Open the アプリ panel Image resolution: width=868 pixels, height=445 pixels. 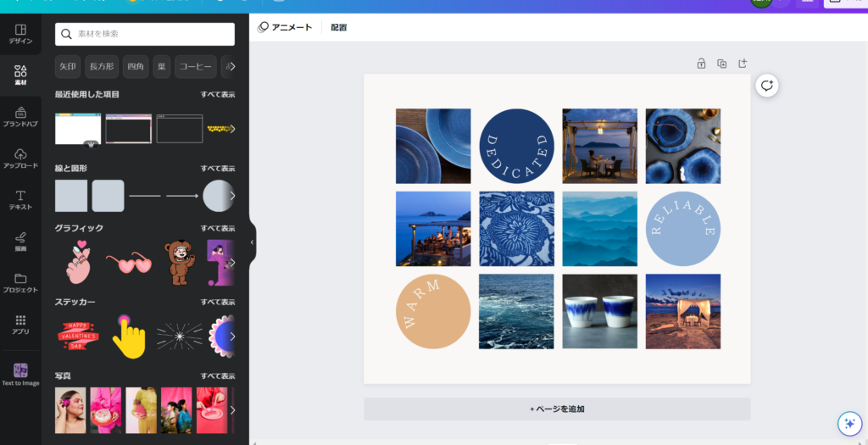pyautogui.click(x=20, y=324)
